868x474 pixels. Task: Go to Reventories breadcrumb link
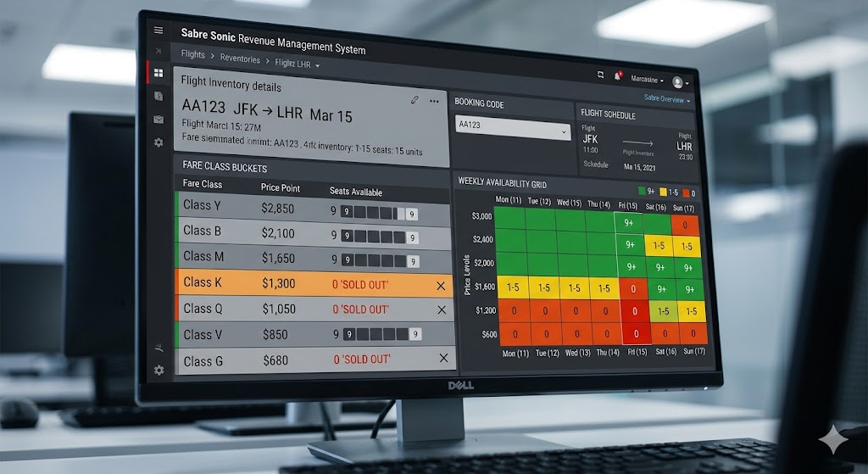240,59
